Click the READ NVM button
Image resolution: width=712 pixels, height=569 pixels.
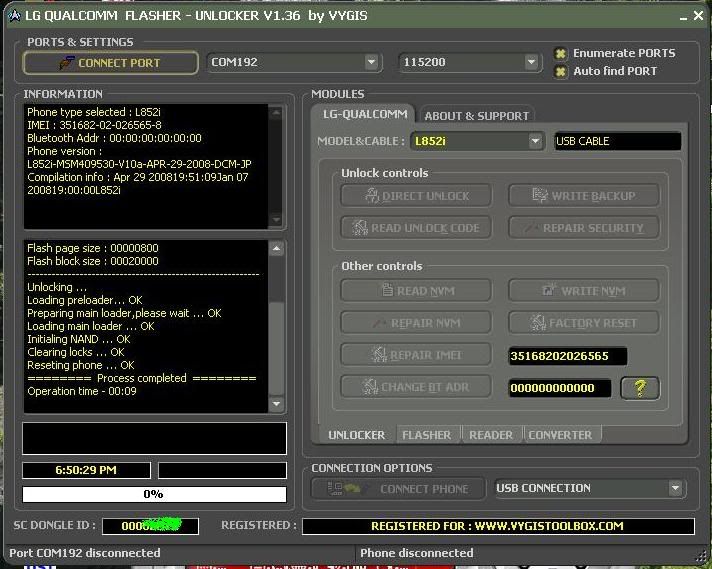[x=416, y=291]
